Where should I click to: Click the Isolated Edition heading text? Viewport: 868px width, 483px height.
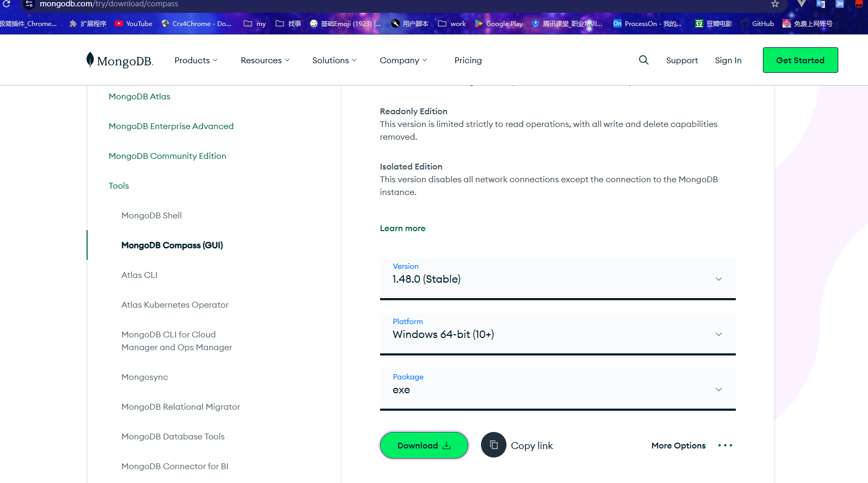(x=411, y=166)
